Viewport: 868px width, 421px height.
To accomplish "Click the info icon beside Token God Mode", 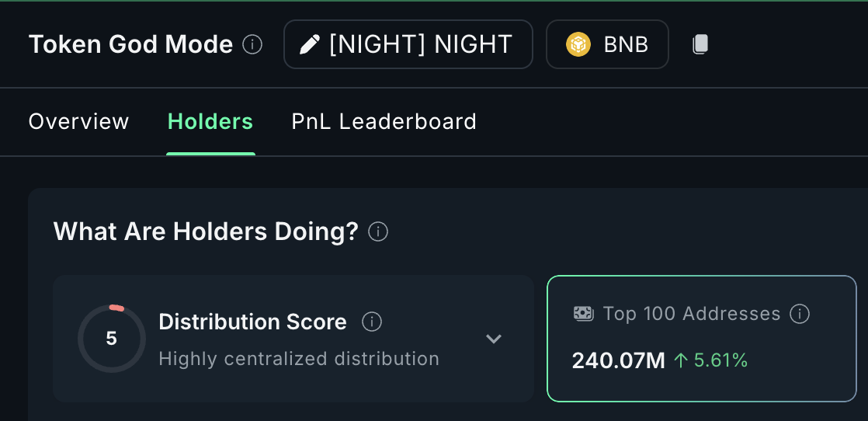I will (252, 44).
